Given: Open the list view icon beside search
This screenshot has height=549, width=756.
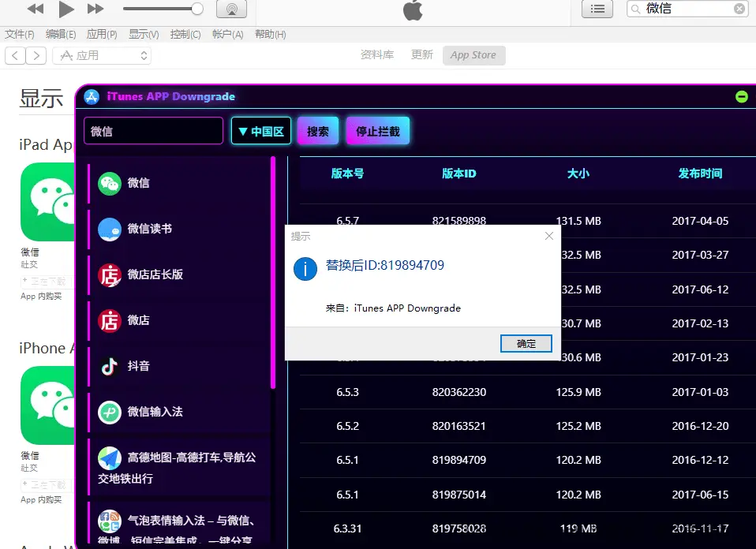Looking at the screenshot, I should 597,9.
